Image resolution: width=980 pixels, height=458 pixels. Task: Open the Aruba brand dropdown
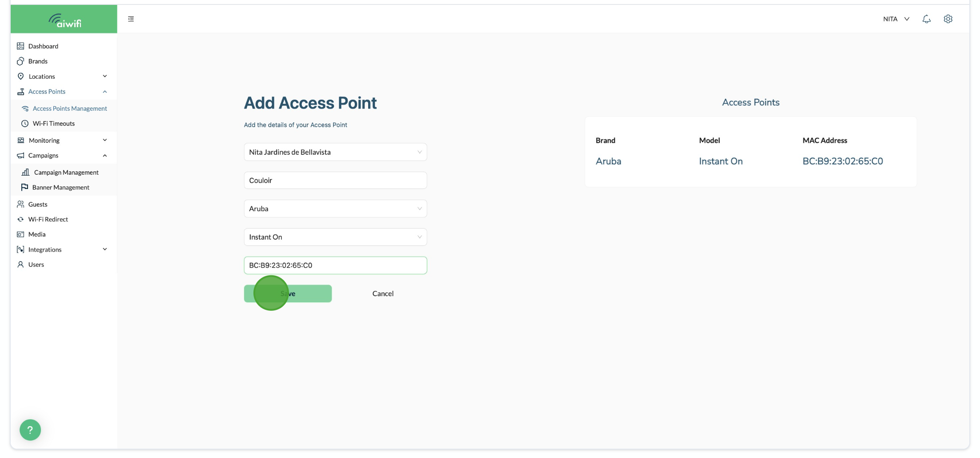pos(335,209)
